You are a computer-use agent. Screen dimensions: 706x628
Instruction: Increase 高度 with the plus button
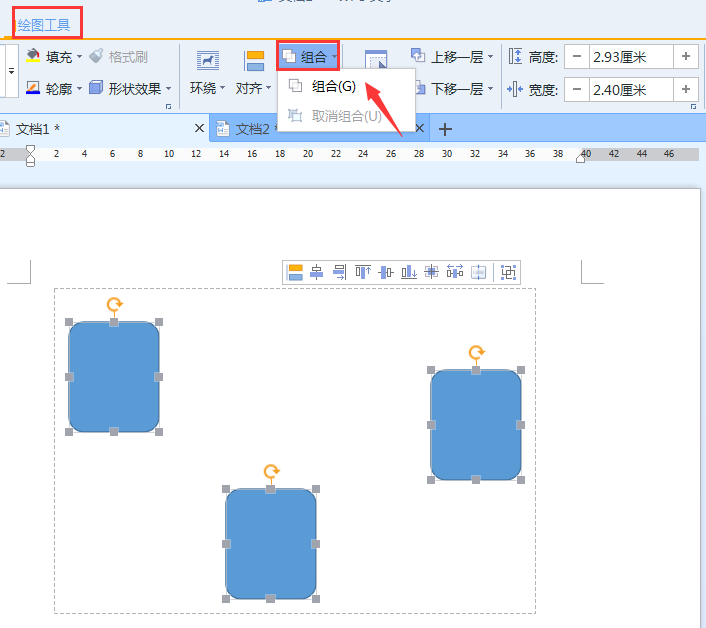[686, 56]
